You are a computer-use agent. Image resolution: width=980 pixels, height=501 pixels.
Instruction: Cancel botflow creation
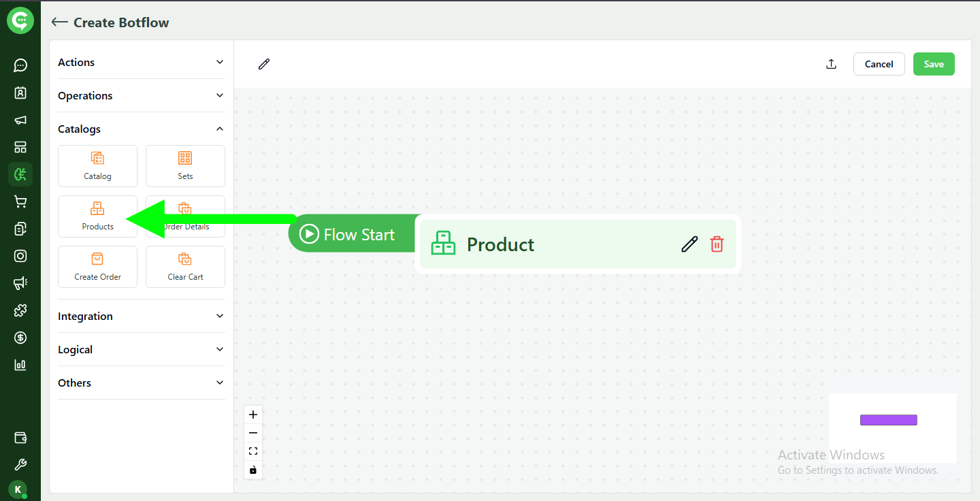[x=879, y=63]
